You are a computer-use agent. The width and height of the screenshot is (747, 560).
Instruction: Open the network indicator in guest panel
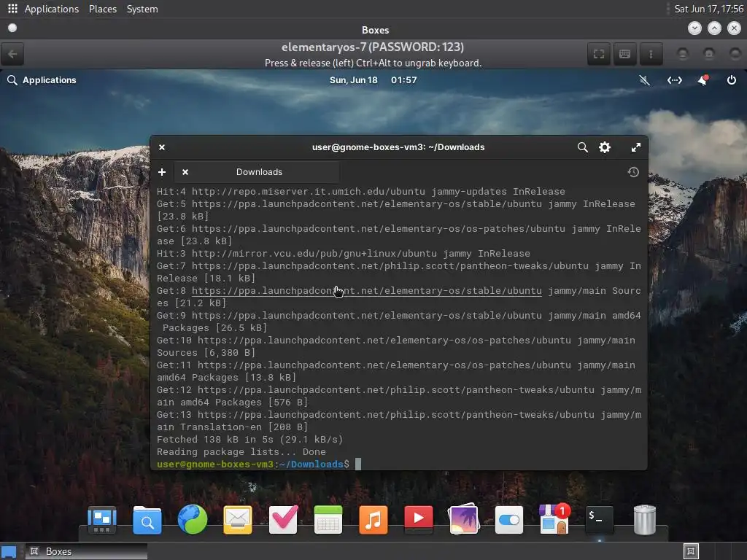point(675,80)
